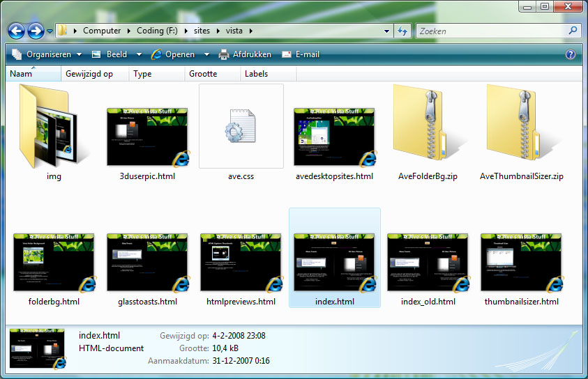Click the Refresh button beside address bar
Viewport: 588px width, 379px height.
[402, 31]
